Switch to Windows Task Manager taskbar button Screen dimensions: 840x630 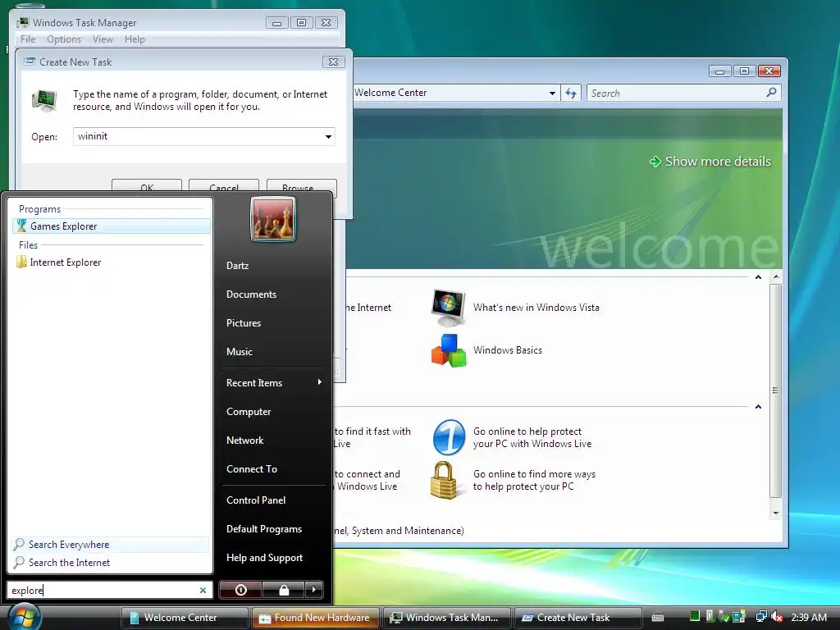coord(447,618)
